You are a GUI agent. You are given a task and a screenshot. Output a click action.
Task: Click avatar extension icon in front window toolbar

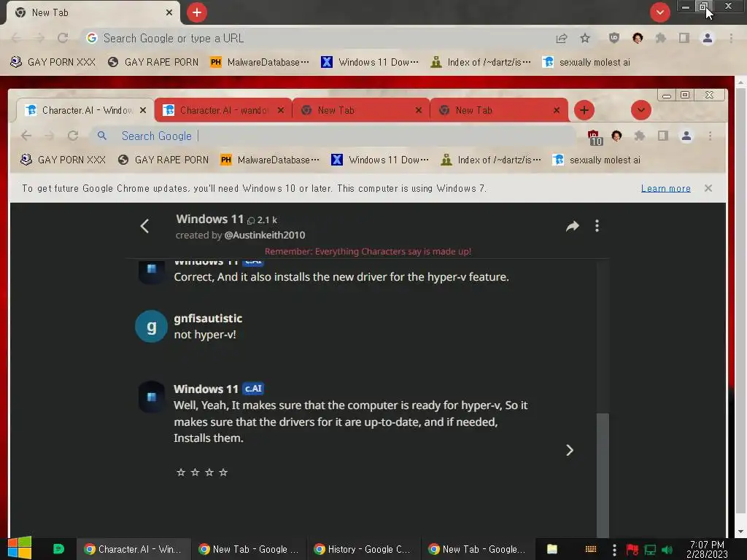pos(616,136)
